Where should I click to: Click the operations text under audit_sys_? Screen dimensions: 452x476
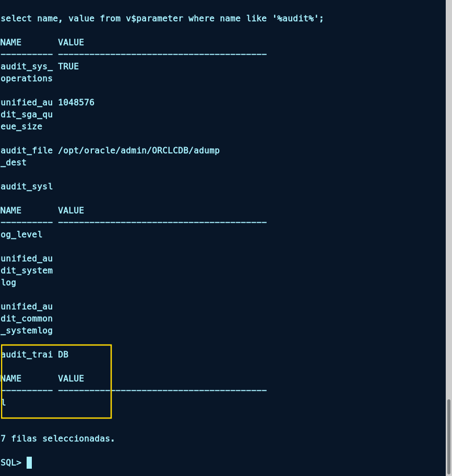pos(27,78)
